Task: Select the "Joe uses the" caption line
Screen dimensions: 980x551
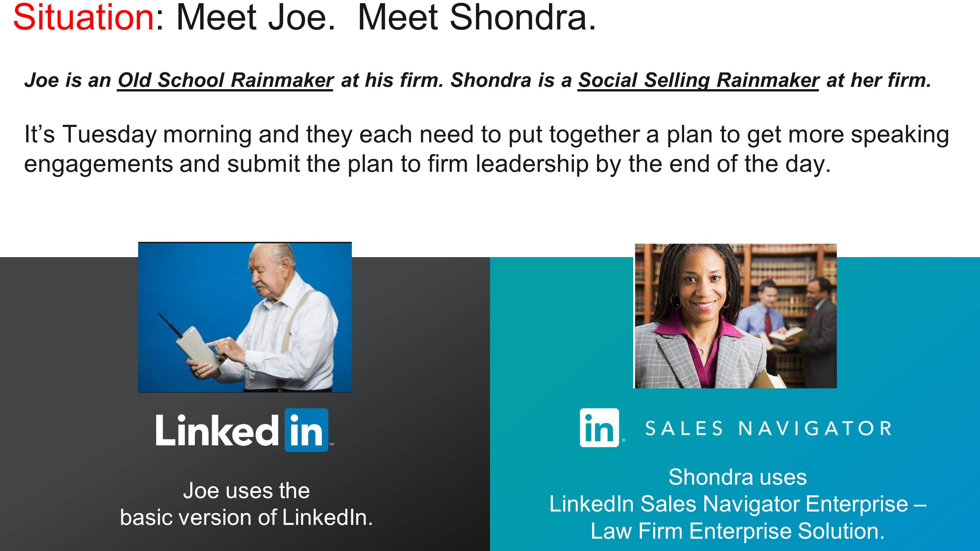Action: point(247,491)
